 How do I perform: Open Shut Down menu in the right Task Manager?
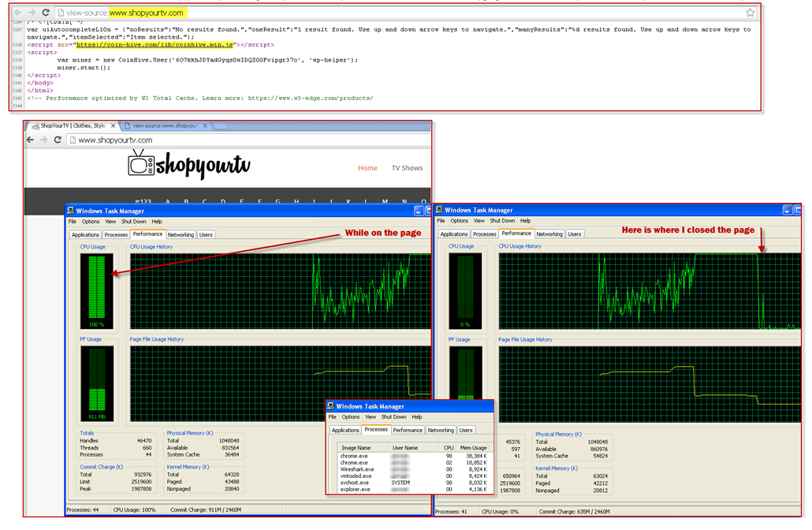(x=502, y=220)
